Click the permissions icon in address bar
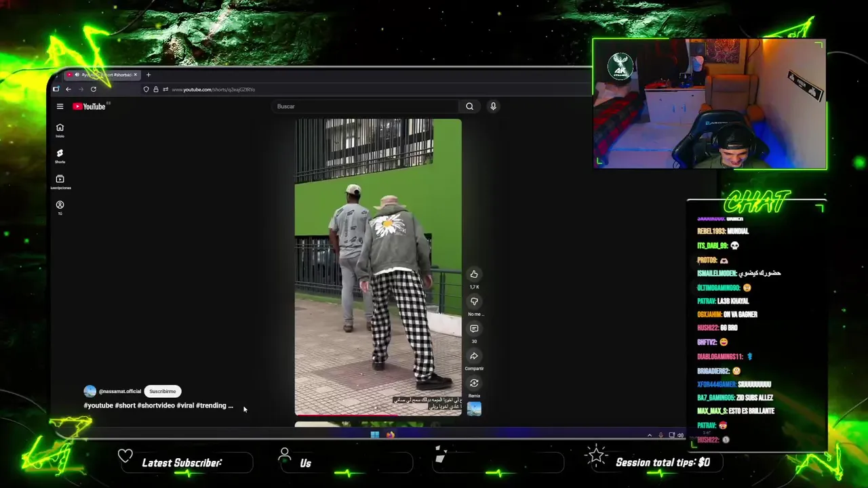This screenshot has height=488, width=868. pos(165,89)
